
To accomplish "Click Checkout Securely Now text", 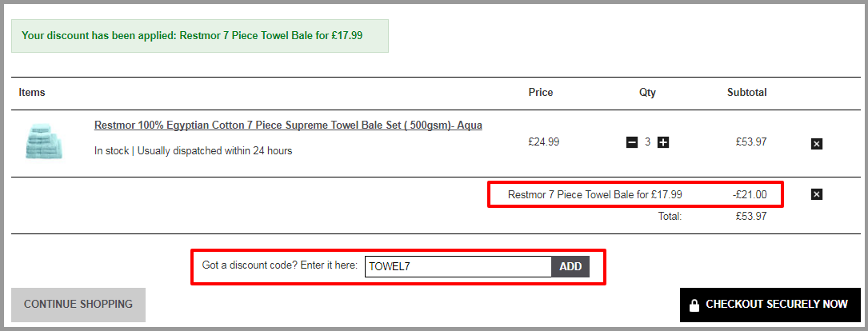I will click(x=777, y=305).
